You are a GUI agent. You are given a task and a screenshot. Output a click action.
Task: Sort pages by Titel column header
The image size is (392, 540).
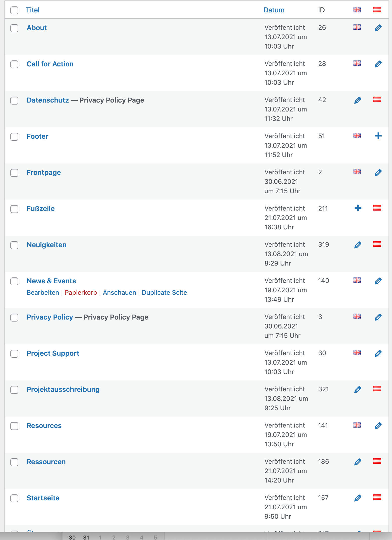point(32,10)
